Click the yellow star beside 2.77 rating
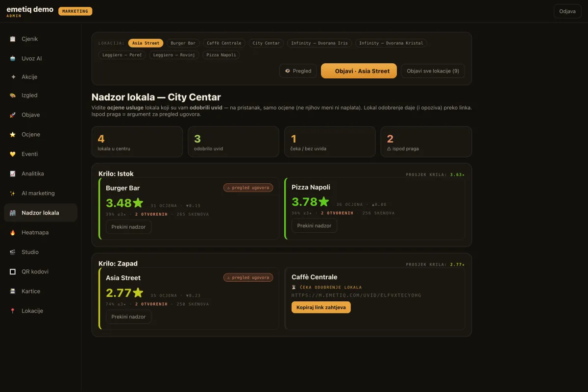Screen dimensions: 588x392 coord(138,293)
